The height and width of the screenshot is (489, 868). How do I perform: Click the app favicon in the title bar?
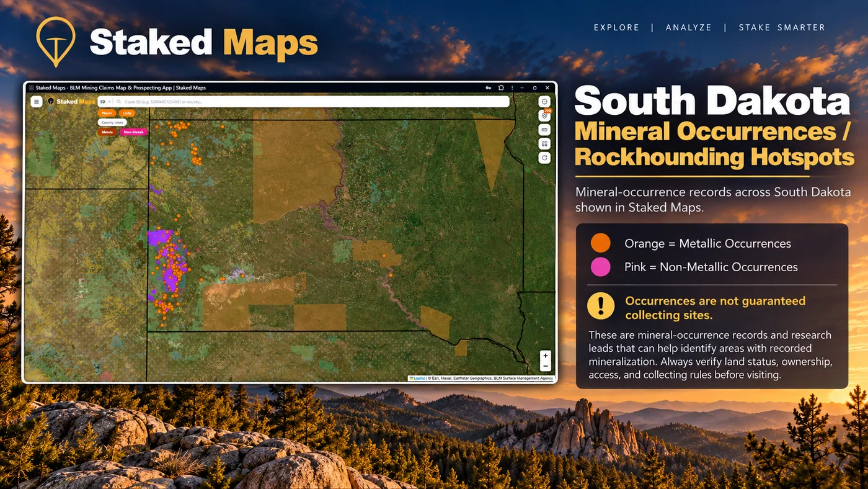pyautogui.click(x=31, y=88)
